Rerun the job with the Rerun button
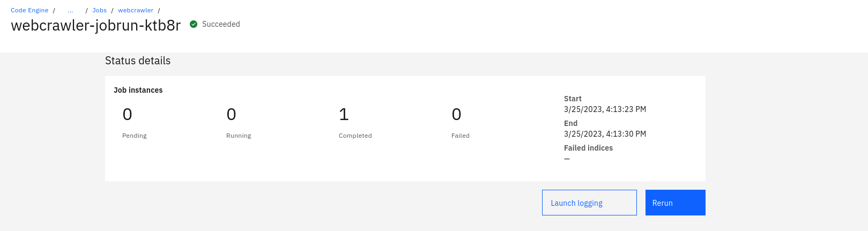The width and height of the screenshot is (868, 231). (x=675, y=203)
